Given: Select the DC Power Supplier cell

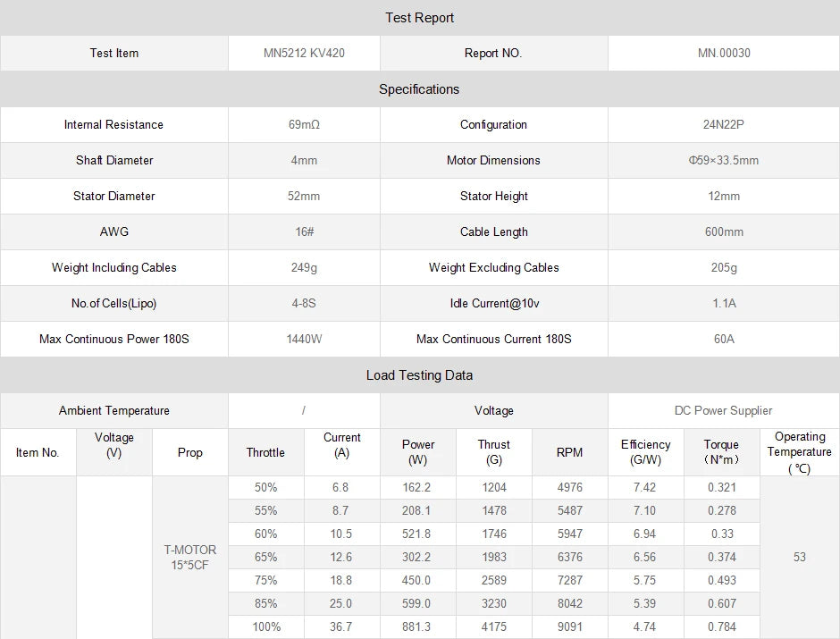Looking at the screenshot, I should [x=724, y=410].
